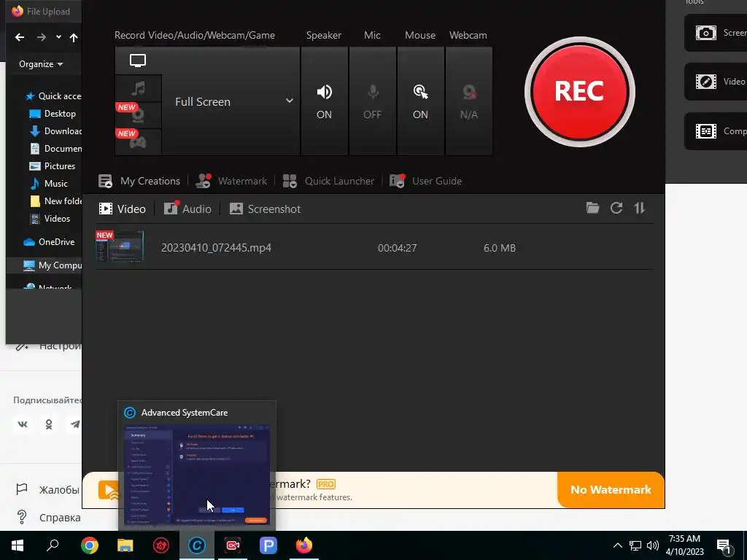This screenshot has height=560, width=747.
Task: Open taskbar search magnifier
Action: tap(53, 545)
